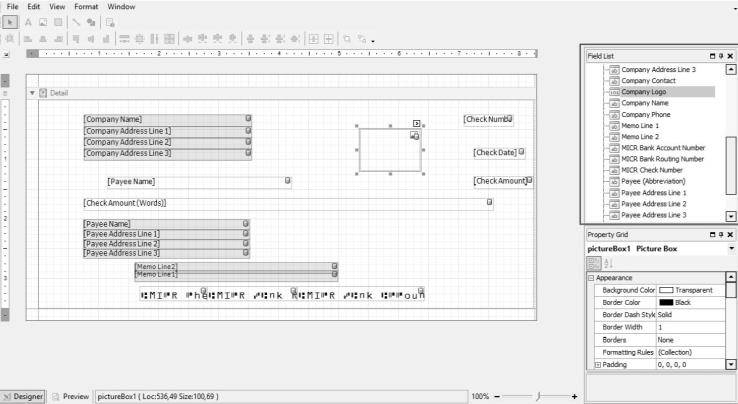The image size is (738, 404).
Task: Collapse the Detail band
Action: [31, 93]
